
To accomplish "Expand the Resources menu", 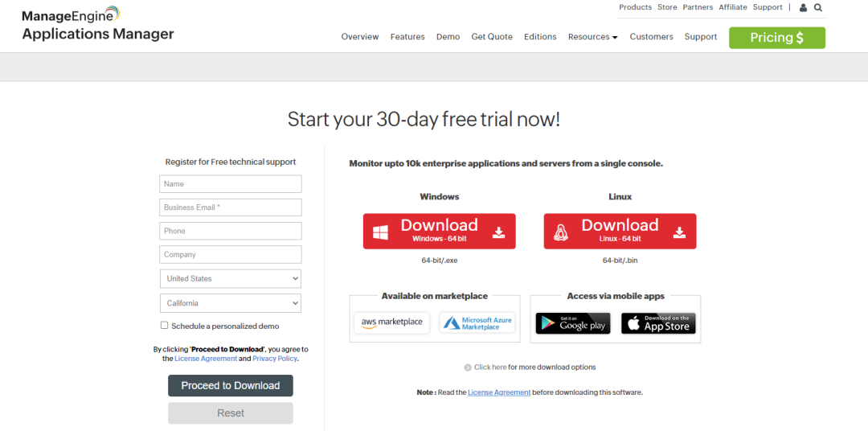I will coord(593,36).
